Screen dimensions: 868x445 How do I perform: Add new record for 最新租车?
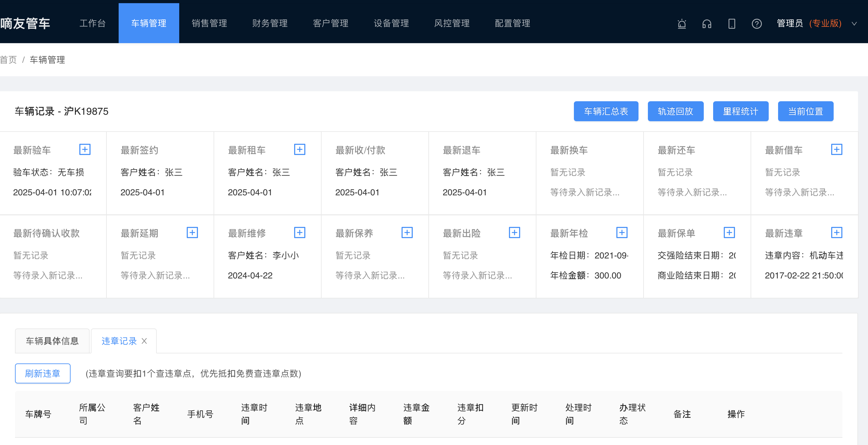(x=299, y=149)
